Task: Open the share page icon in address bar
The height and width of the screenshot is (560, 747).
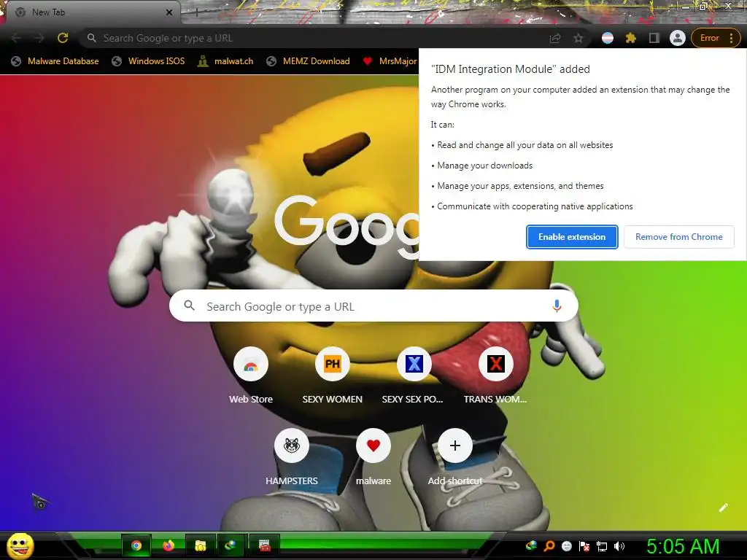Action: (555, 38)
